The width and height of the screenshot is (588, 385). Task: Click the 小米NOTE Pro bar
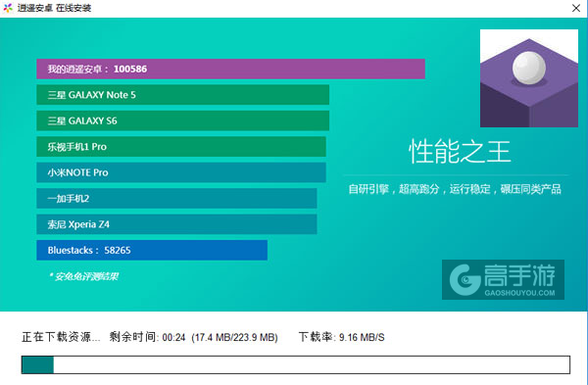click(181, 172)
